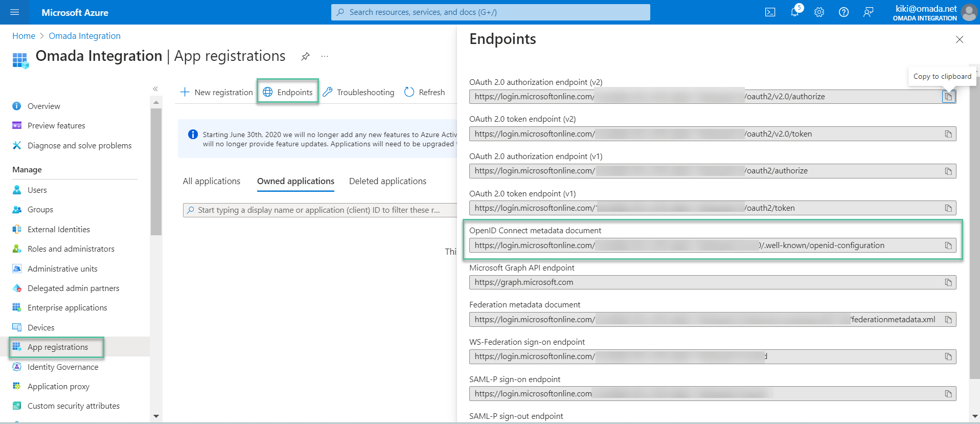Image resolution: width=980 pixels, height=424 pixels.
Task: Click the info icon in the notice banner
Action: pyautogui.click(x=193, y=135)
